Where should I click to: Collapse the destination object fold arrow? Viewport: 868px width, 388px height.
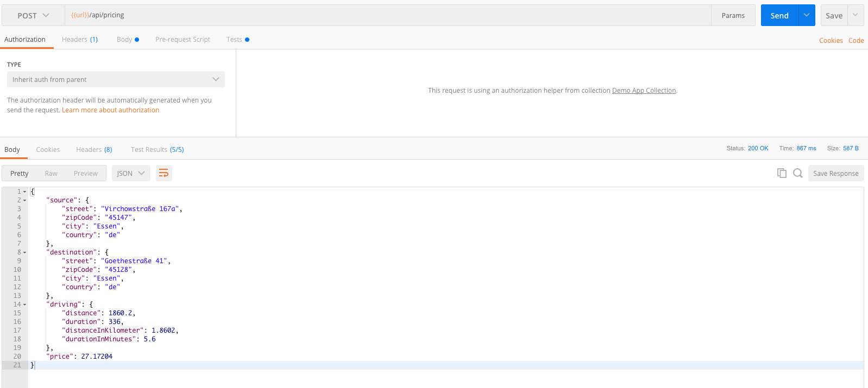coord(24,252)
